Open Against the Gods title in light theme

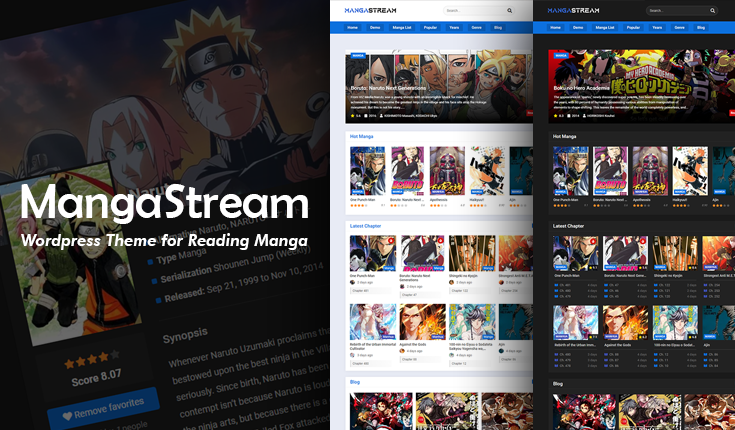[412, 344]
